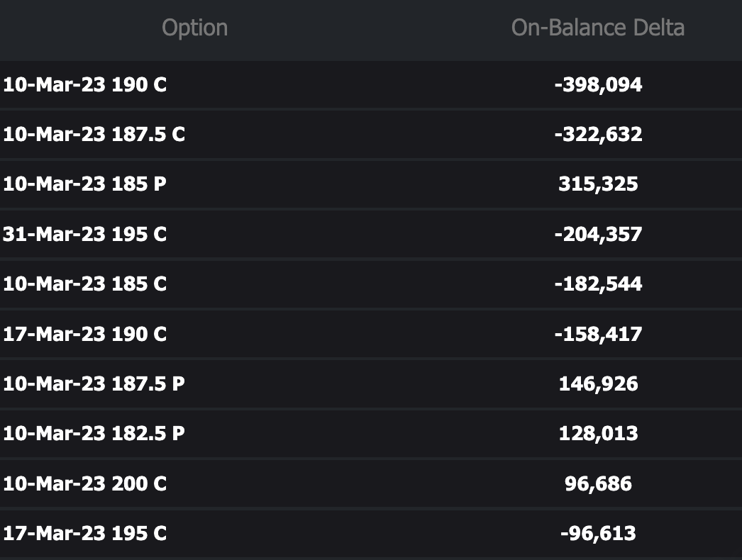Viewport: 742px width, 560px height.
Task: Select the 17-Mar-23 190 C option
Action: coord(85,334)
